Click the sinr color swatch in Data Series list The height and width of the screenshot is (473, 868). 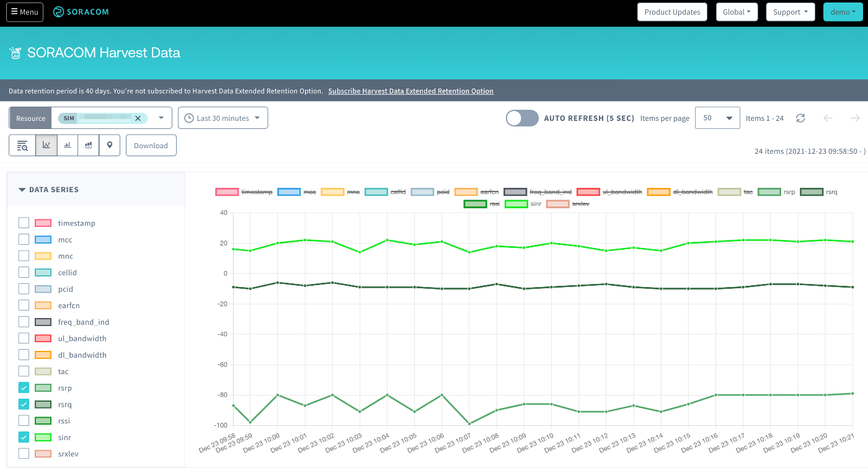tap(43, 437)
